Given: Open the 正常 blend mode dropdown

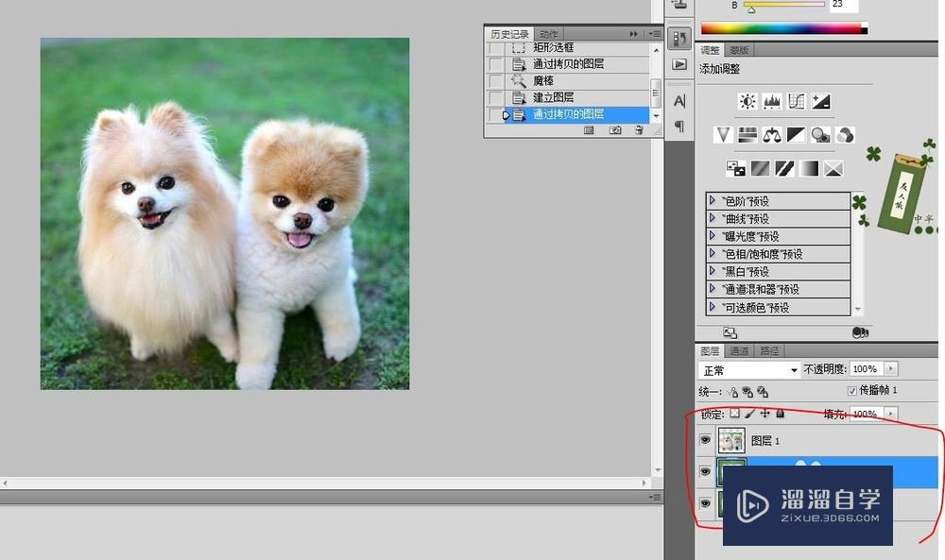Looking at the screenshot, I should (x=748, y=369).
